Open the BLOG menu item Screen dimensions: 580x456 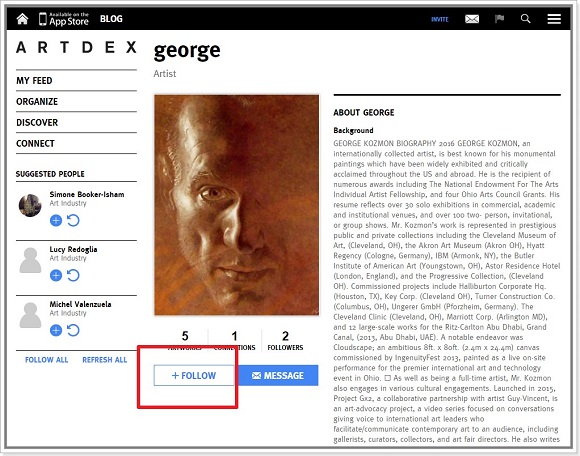pyautogui.click(x=111, y=19)
